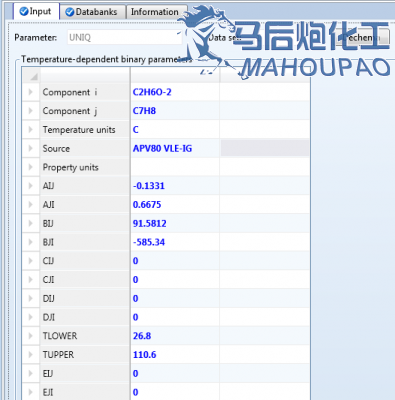This screenshot has width=395, height=400.
Task: Select the DJI value 0
Action: point(175,317)
